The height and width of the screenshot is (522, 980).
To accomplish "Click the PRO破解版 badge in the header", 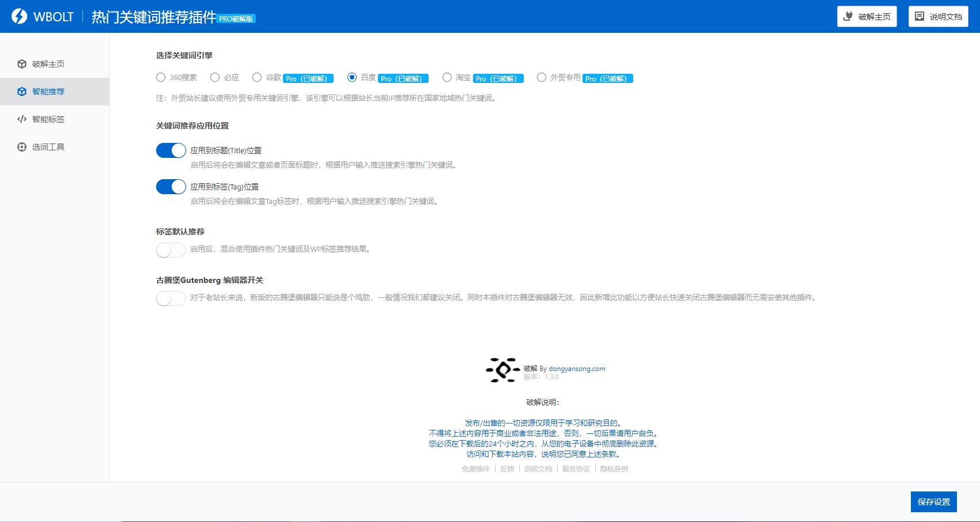I will (236, 19).
